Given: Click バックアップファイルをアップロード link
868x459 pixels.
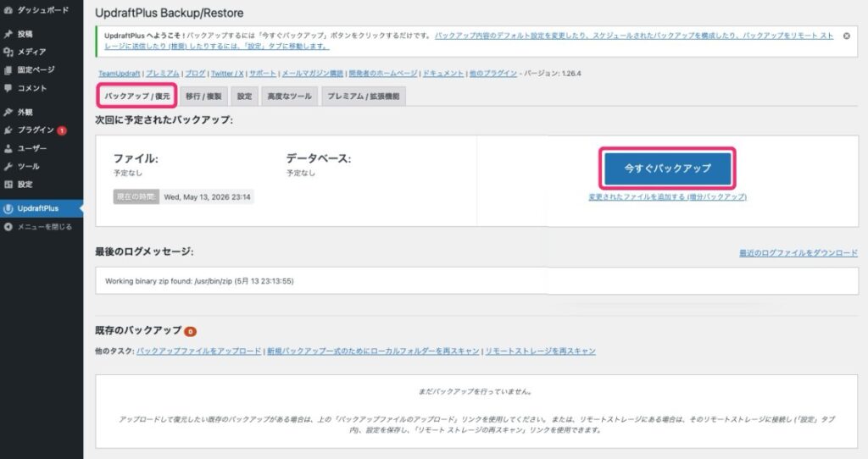Looking at the screenshot, I should click(198, 351).
